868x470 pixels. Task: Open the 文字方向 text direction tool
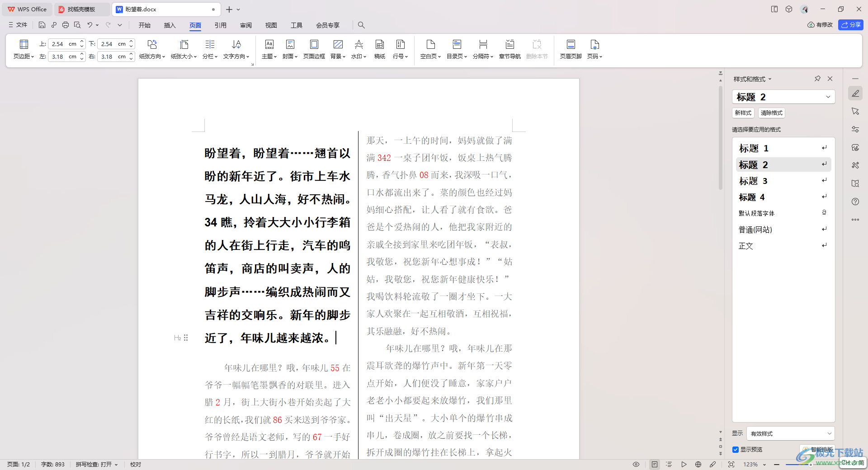[x=236, y=49]
